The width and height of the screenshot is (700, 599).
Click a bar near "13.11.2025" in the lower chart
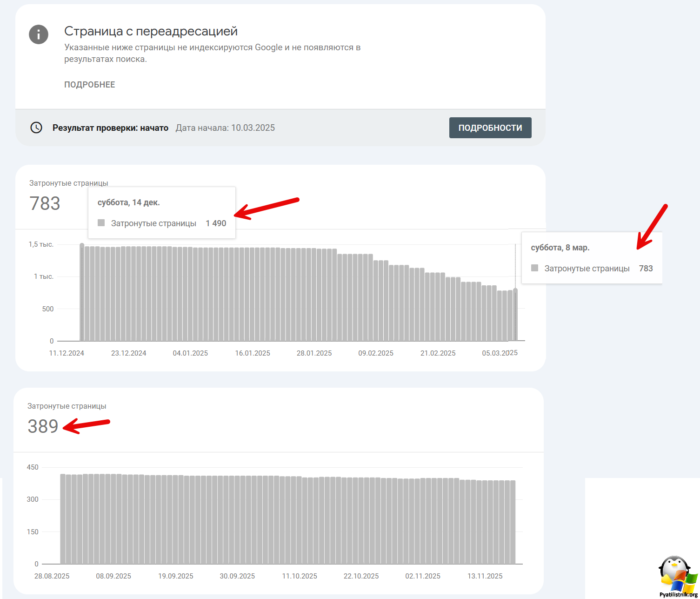485,521
